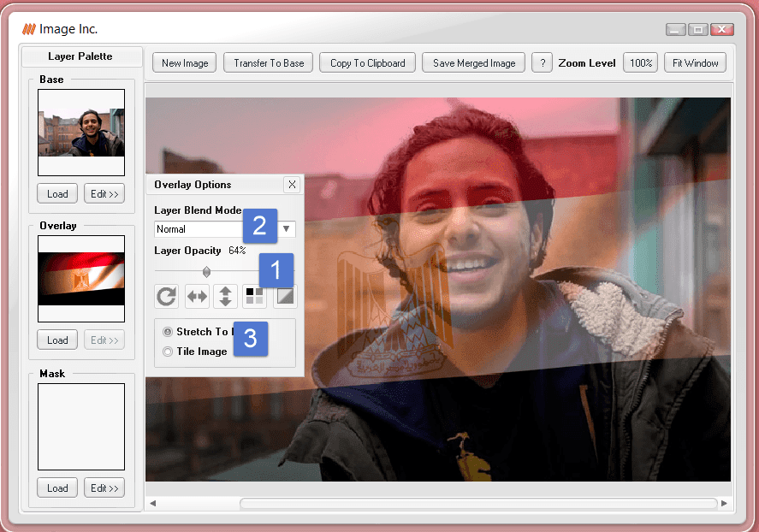Maximize the Image Inc. window
Viewport: 759px width, 532px height.
tap(698, 29)
